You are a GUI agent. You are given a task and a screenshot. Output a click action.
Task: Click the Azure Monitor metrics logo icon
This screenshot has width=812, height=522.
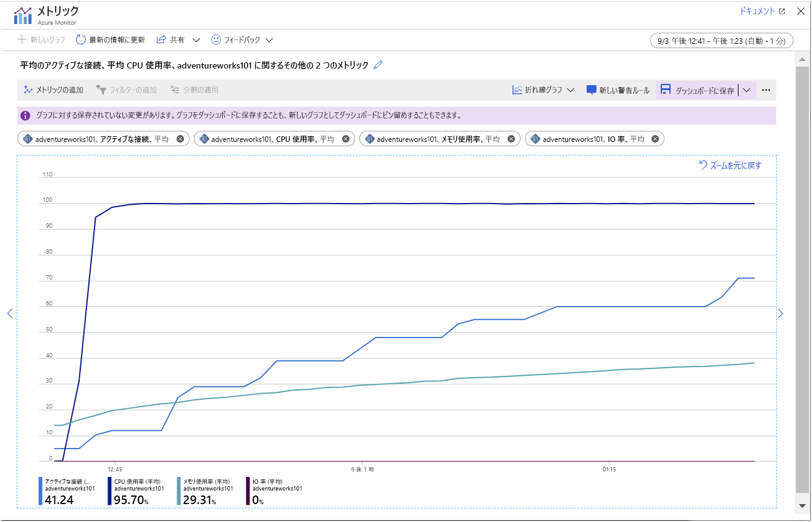(23, 15)
